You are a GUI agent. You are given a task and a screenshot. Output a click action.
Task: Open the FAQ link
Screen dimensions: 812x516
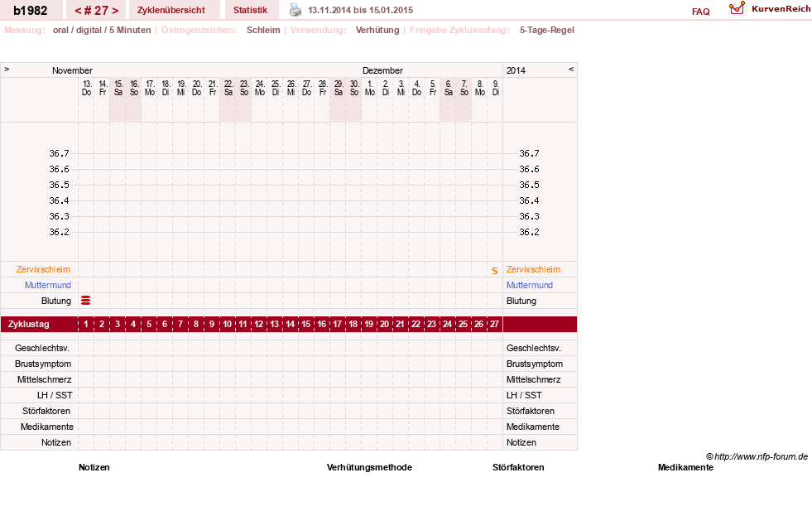[x=700, y=12]
